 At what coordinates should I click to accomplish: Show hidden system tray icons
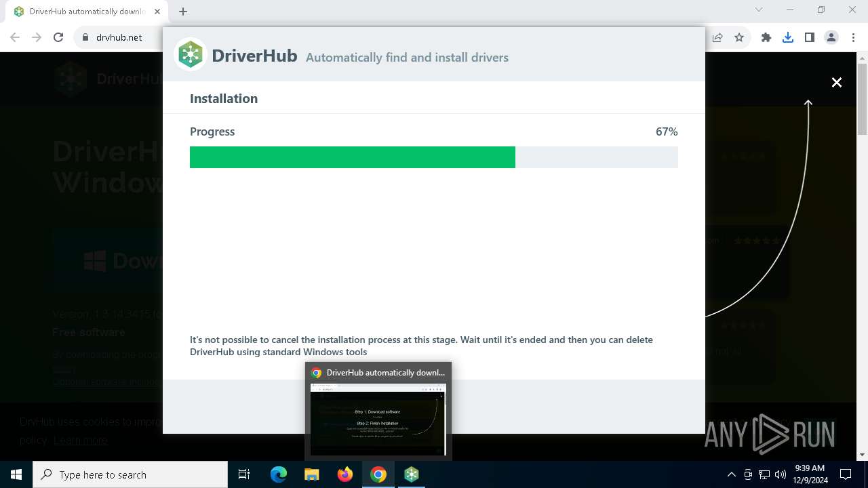pyautogui.click(x=731, y=474)
